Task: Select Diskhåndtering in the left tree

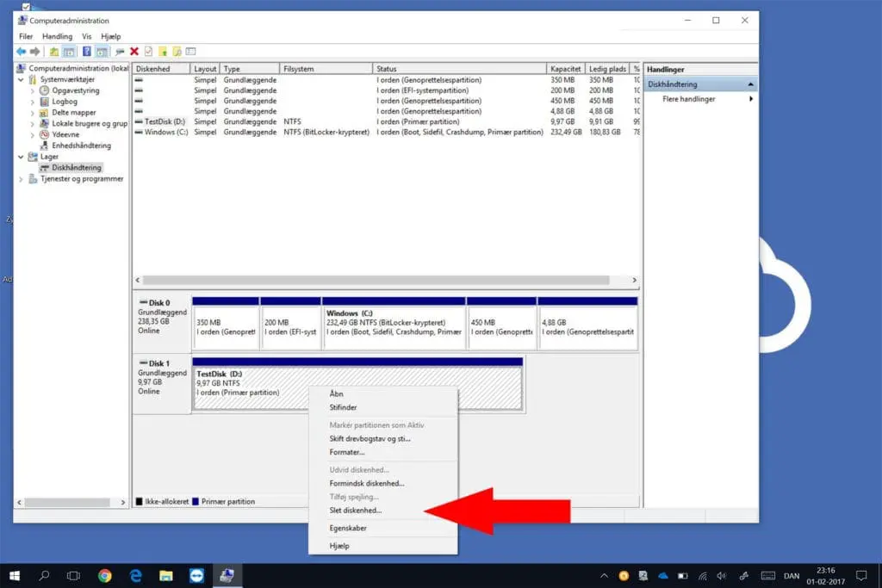Action: 76,168
